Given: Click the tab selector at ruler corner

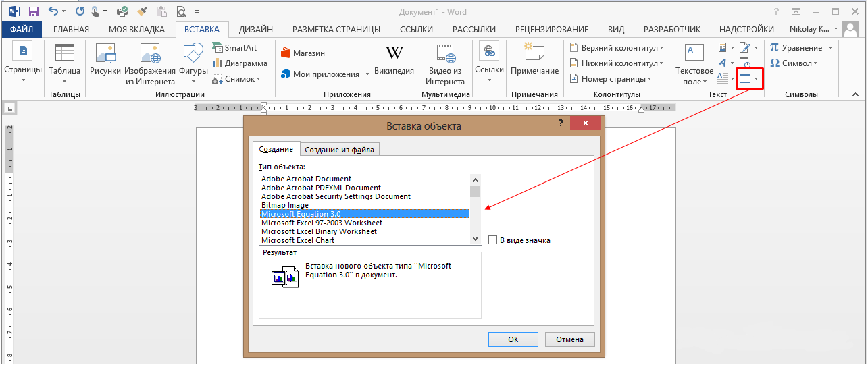Looking at the screenshot, I should 9,107.
